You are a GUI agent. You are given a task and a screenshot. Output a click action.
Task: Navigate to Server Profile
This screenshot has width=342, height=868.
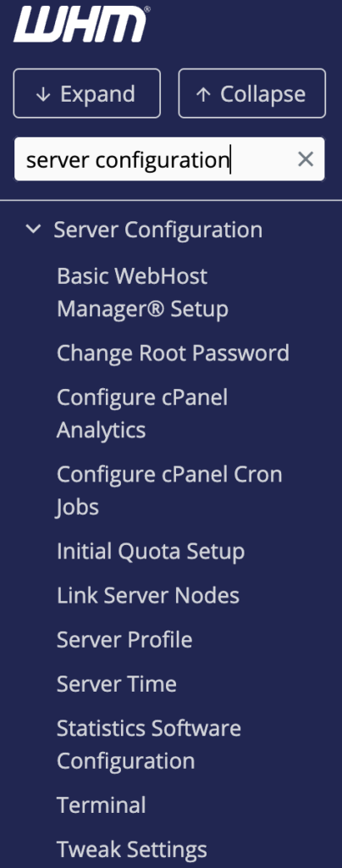coord(124,640)
